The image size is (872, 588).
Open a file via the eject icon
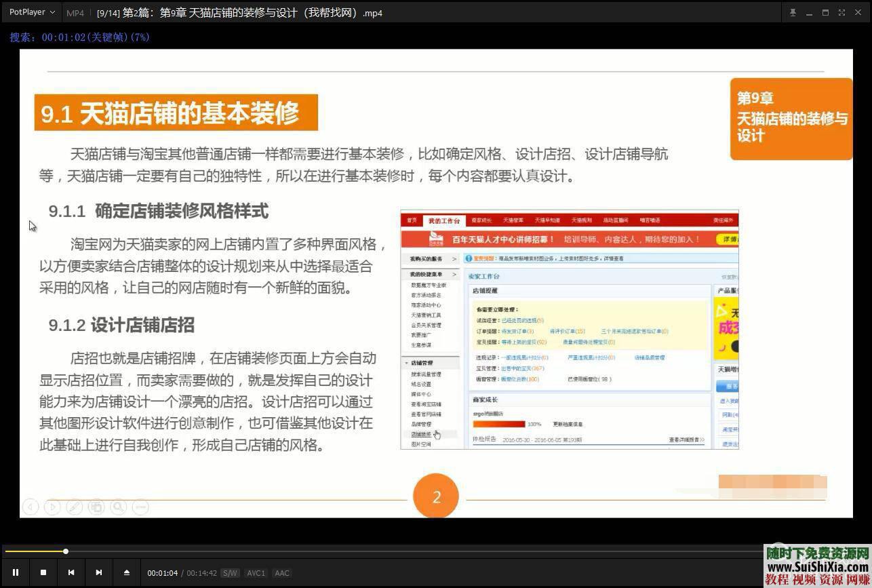click(x=127, y=573)
